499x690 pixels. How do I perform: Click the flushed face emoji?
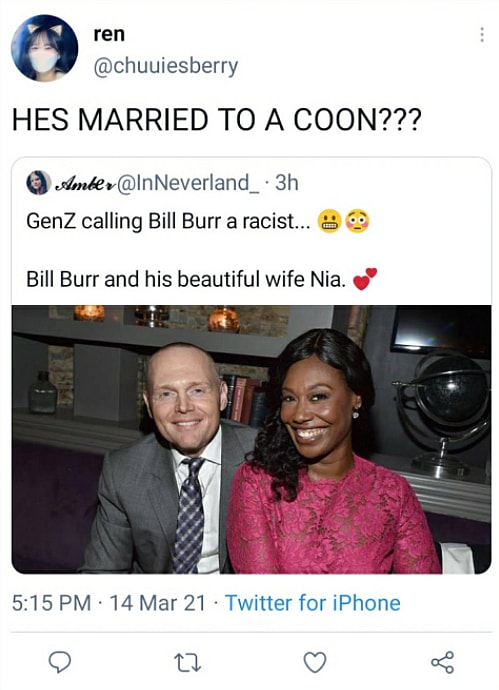(357, 221)
